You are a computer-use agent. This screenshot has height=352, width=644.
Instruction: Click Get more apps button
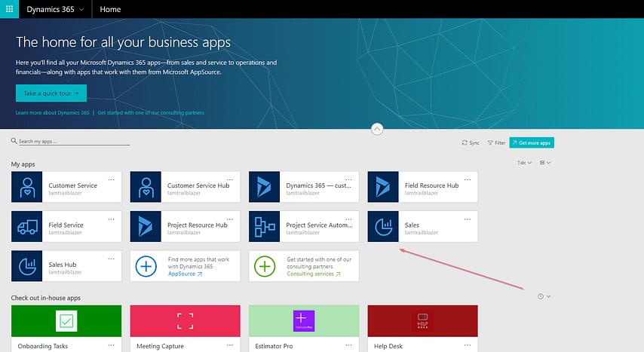point(532,142)
